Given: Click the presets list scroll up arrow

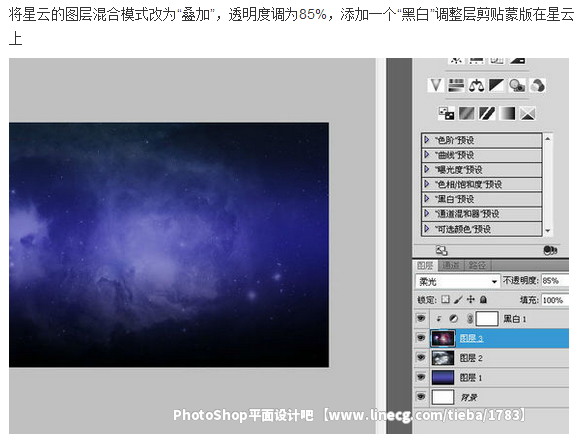Looking at the screenshot, I should pyautogui.click(x=548, y=138).
